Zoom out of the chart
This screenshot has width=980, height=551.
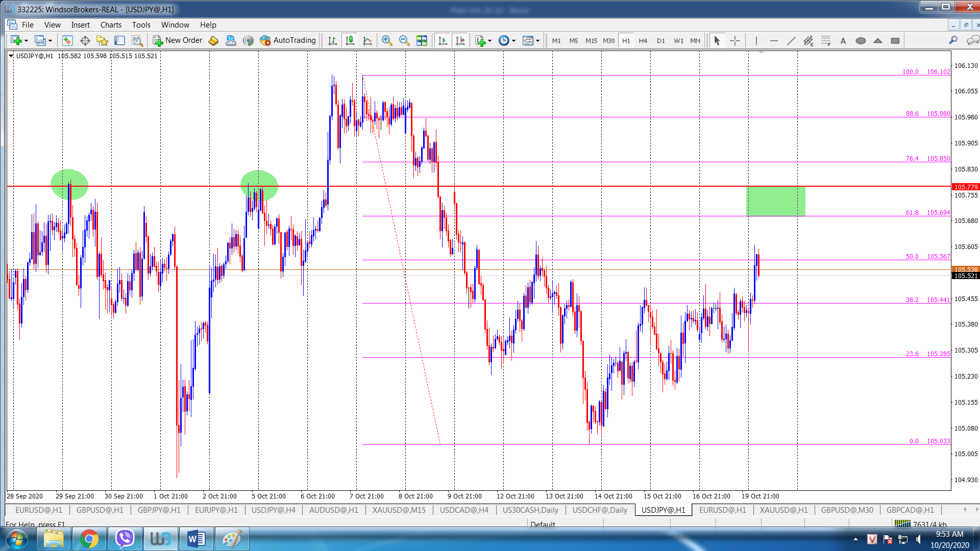pyautogui.click(x=404, y=40)
